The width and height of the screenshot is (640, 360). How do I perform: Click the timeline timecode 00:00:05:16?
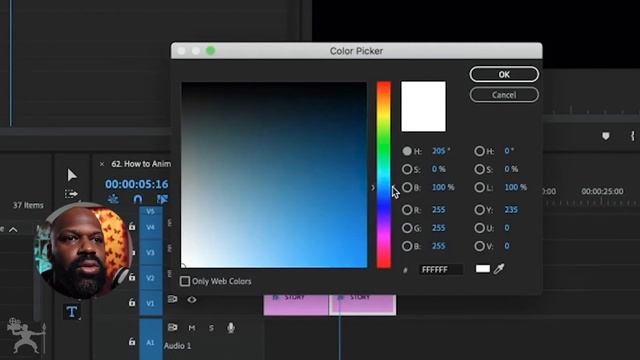(136, 184)
